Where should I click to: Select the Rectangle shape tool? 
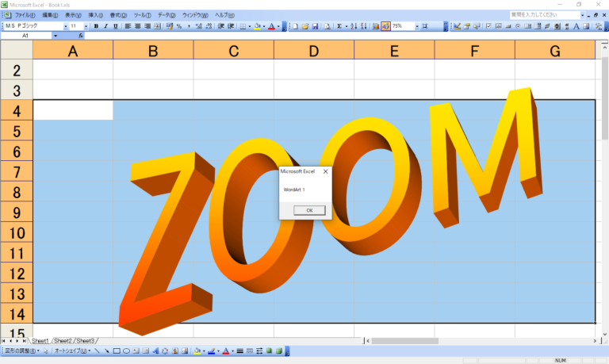pos(117,351)
